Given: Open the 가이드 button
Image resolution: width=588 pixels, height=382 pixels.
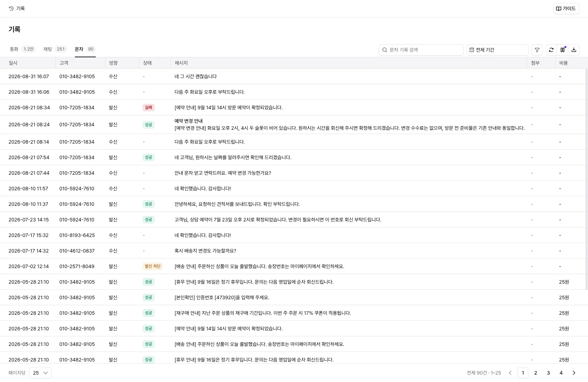Looking at the screenshot, I should 566,8.
